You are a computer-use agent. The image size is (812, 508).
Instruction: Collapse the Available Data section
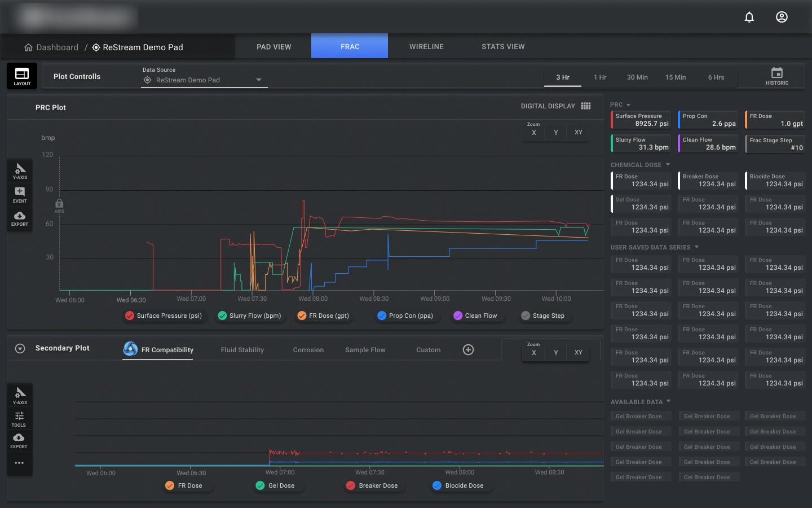pos(669,401)
